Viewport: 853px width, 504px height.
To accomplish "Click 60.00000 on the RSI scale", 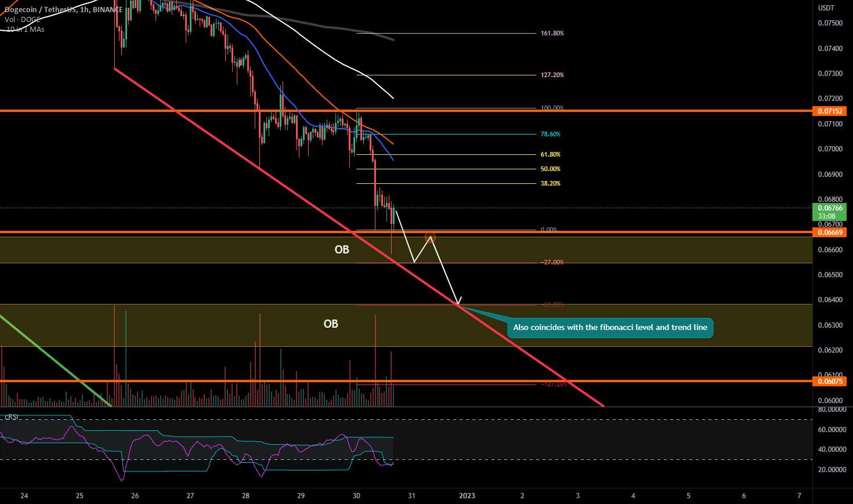I will [x=832, y=430].
